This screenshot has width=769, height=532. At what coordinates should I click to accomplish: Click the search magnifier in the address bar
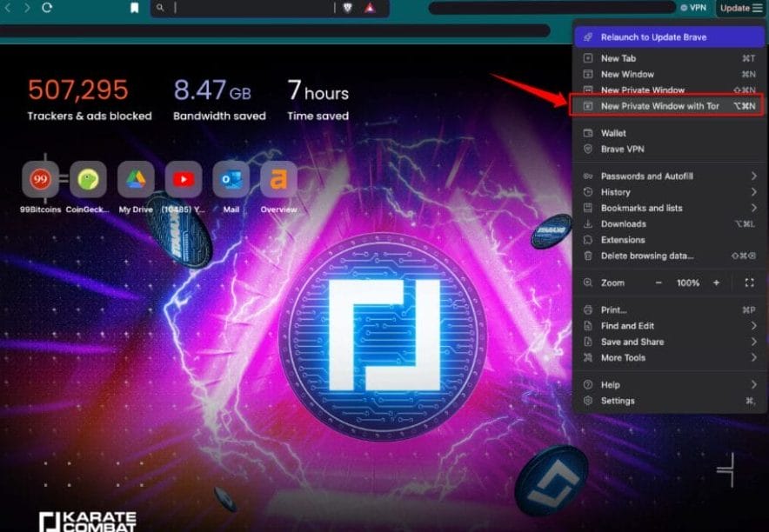(160, 8)
